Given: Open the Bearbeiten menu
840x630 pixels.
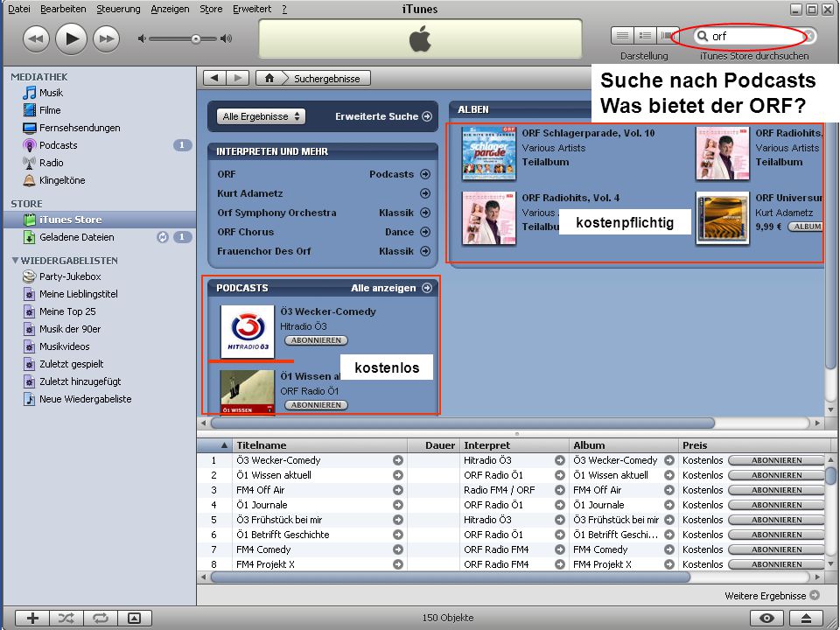Looking at the screenshot, I should click(x=63, y=9).
